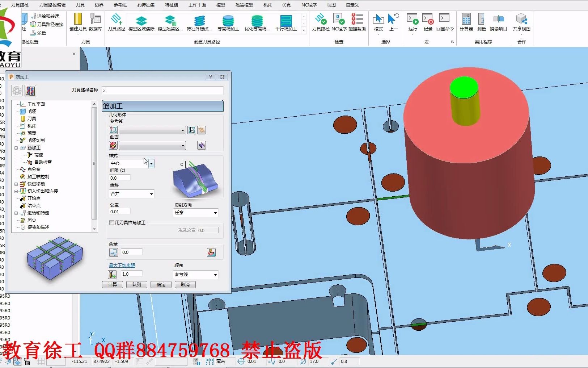Click the 取消 button
Screen dimensions: 588x368
click(x=185, y=284)
